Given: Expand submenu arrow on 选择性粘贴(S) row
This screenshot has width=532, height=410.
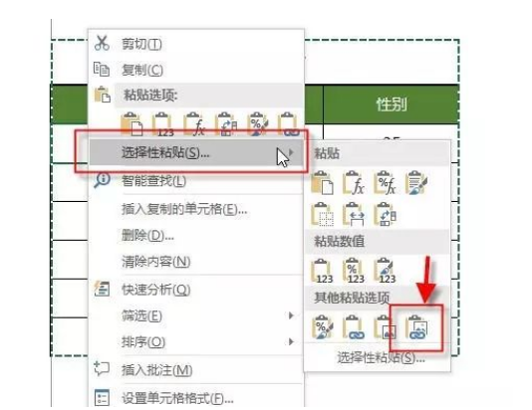Looking at the screenshot, I should [x=291, y=153].
